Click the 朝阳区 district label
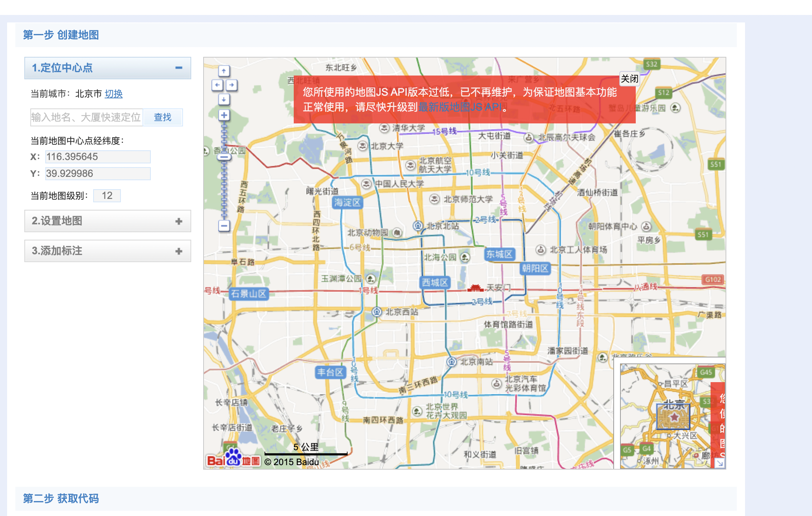The width and height of the screenshot is (812, 516). pos(535,268)
